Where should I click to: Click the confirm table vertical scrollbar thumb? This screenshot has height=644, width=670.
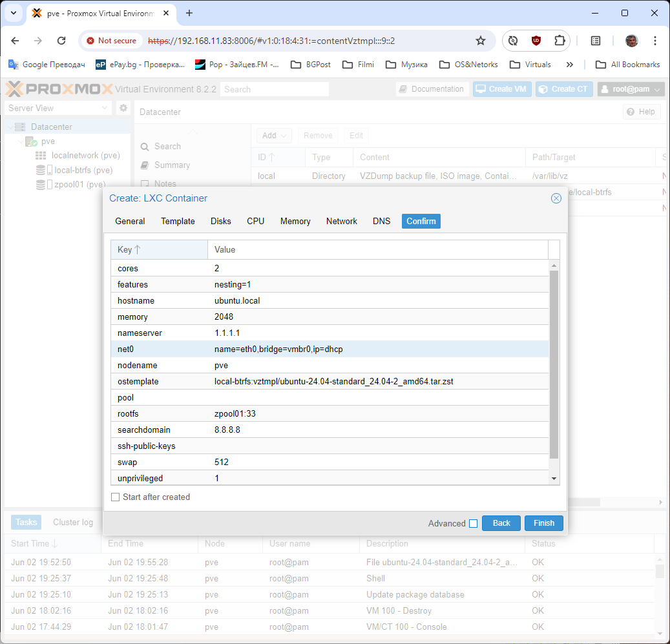click(554, 364)
